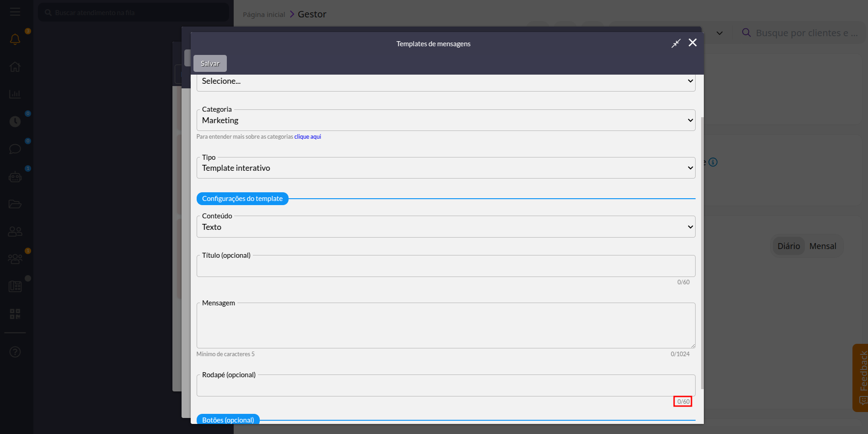
Task: Open the three-person team group icon
Action: point(15,259)
